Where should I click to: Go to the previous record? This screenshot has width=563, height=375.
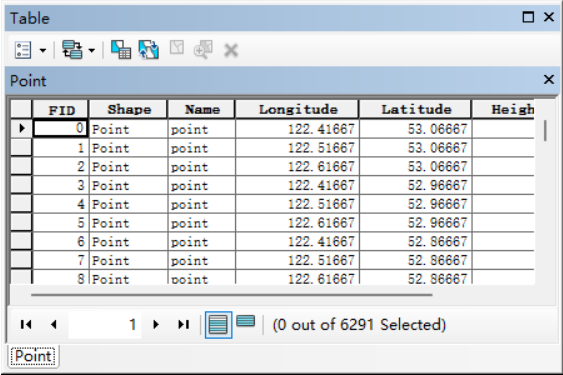(x=54, y=324)
